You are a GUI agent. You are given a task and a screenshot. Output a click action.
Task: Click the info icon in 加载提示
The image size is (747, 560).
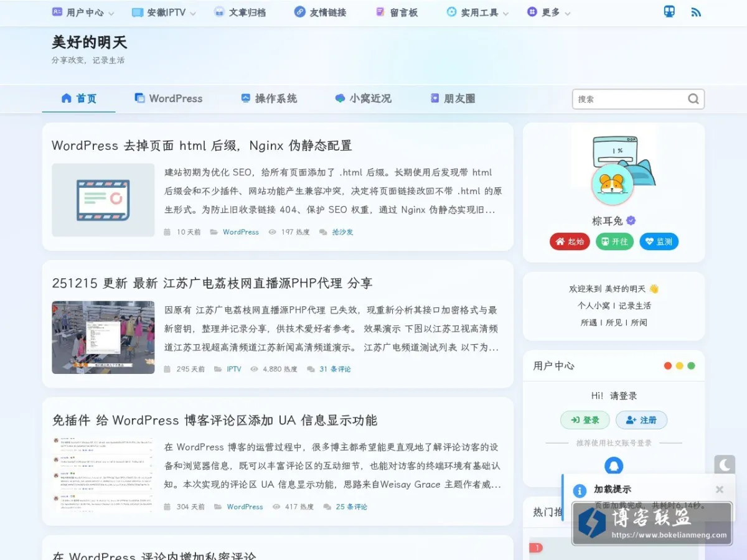(x=580, y=491)
